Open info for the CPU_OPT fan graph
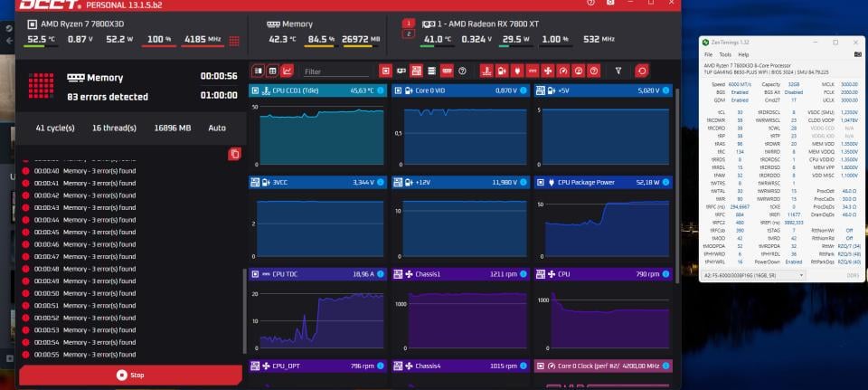The width and height of the screenshot is (868, 390). pyautogui.click(x=381, y=366)
